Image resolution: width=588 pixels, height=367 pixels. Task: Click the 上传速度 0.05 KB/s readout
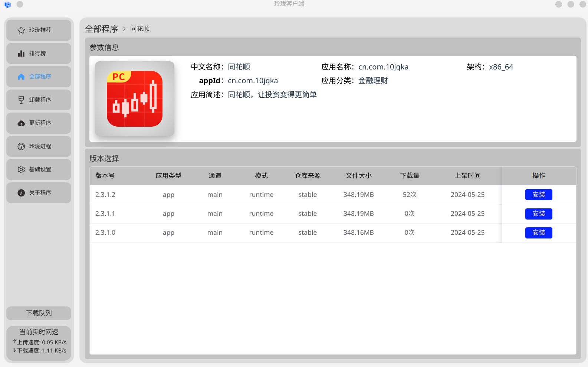(39, 342)
